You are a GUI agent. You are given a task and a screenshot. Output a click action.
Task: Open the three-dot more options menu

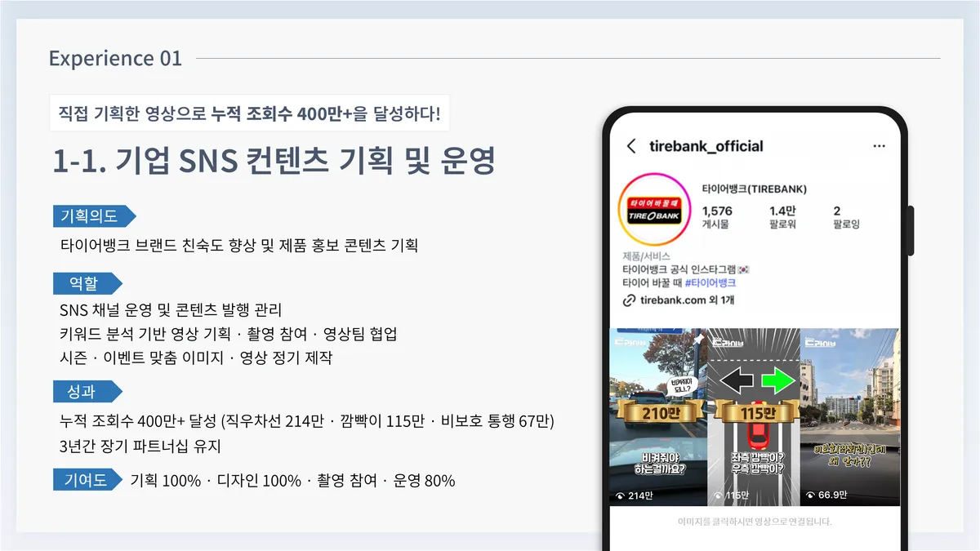879,146
